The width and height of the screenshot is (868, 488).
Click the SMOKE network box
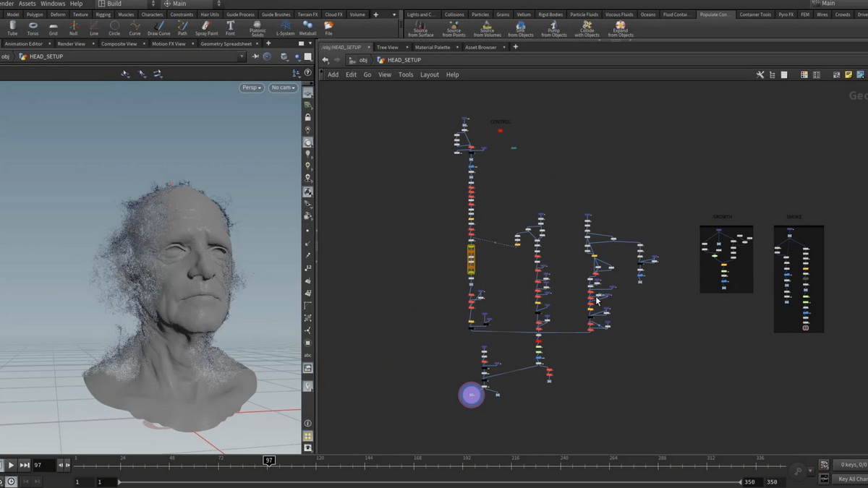[799, 279]
